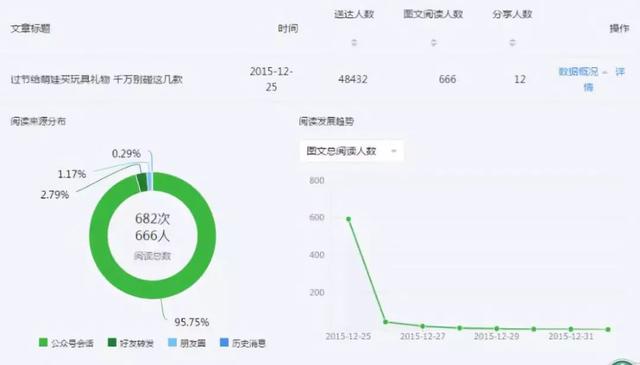Screen dimensions: 640x365
Task: Click the 阅读来源分布 section title
Action: tap(38, 121)
